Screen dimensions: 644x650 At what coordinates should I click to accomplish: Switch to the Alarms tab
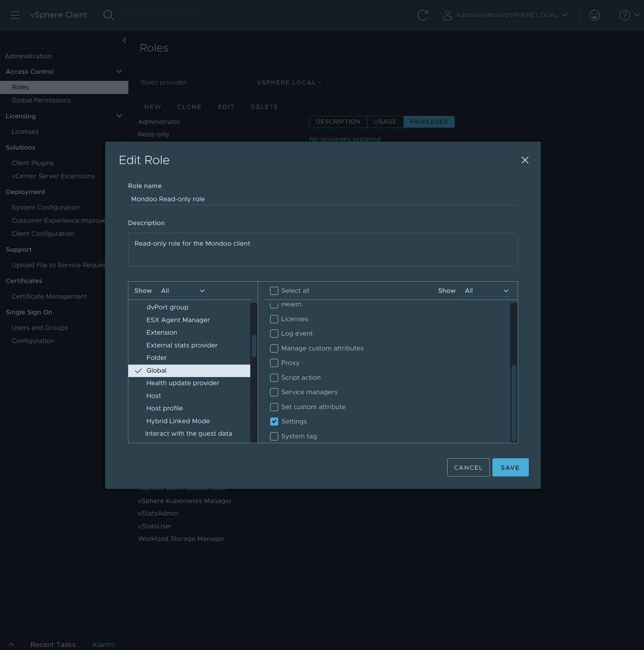(x=103, y=644)
